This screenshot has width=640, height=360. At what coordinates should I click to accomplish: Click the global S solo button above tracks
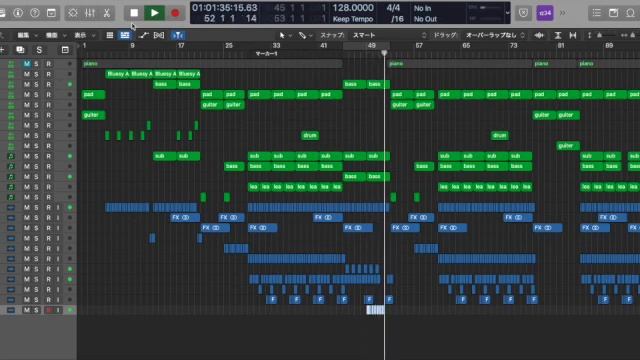[39, 50]
